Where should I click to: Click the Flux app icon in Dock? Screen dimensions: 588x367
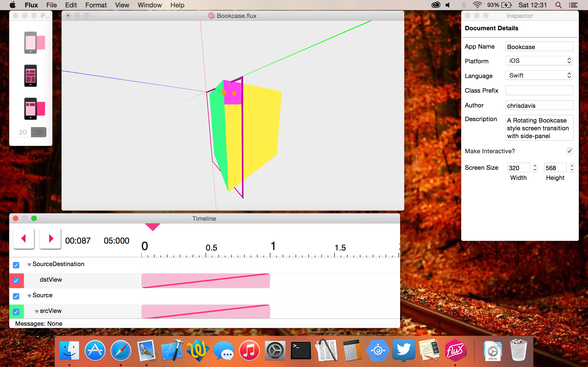coord(455,350)
